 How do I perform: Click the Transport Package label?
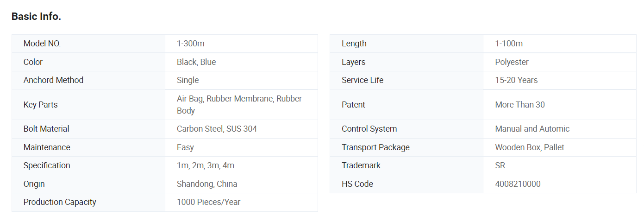(x=375, y=147)
